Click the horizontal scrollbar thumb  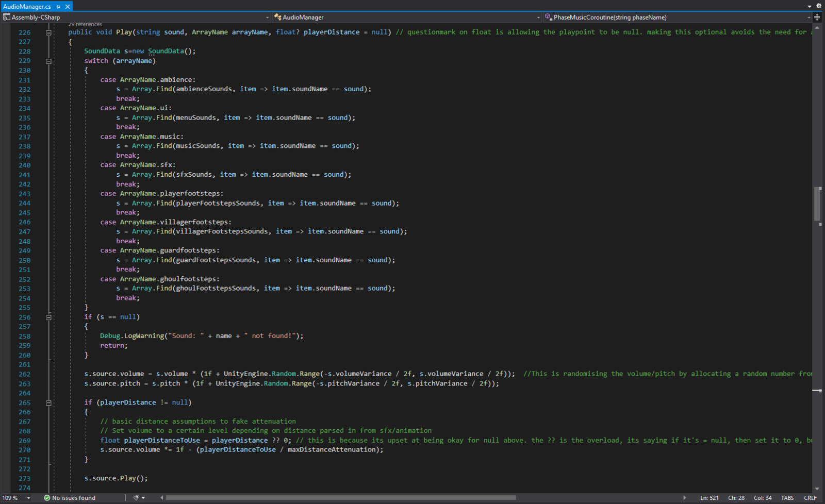[341, 498]
